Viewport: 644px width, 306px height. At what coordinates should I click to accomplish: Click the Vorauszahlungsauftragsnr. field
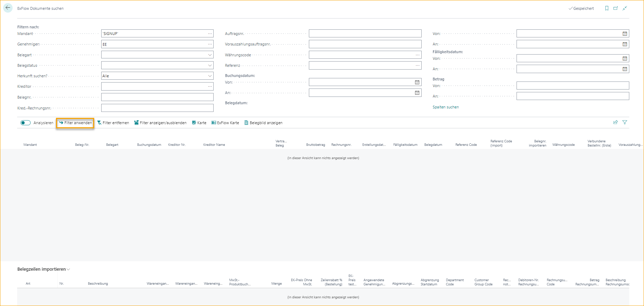pos(365,44)
